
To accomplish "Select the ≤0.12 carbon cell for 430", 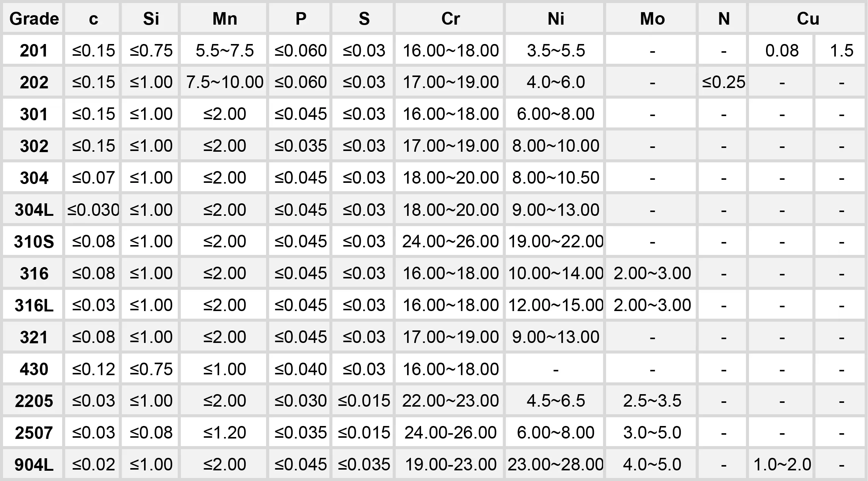I will click(x=93, y=369).
